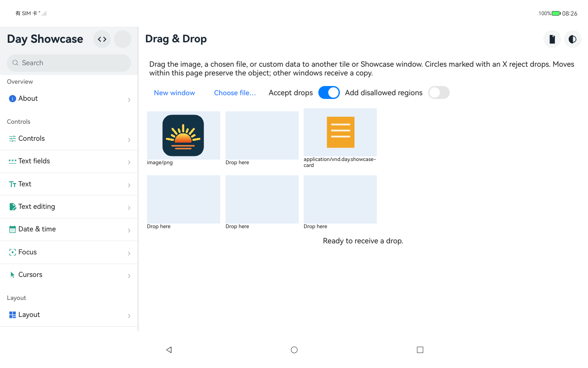
Task: Click the application/vnd.day.showcase-card caption
Action: tap(340, 162)
